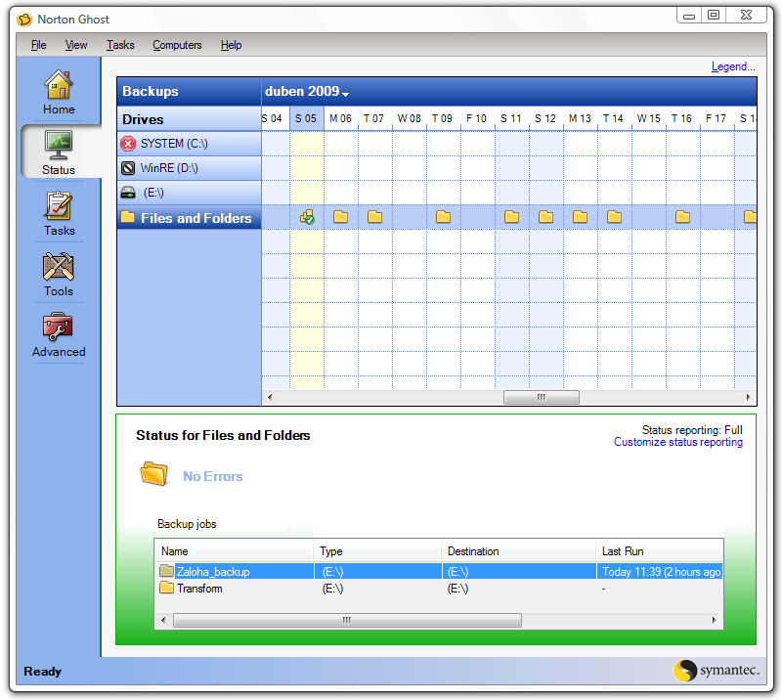Open the Tasks menu

click(x=120, y=45)
